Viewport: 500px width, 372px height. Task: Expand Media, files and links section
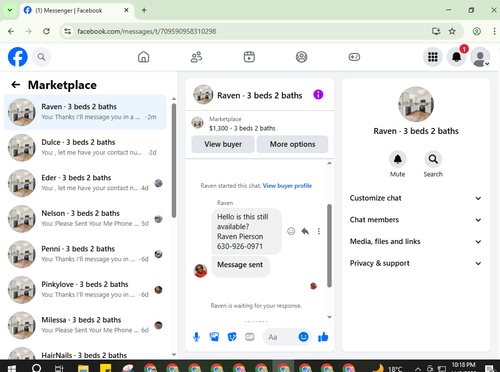pyautogui.click(x=416, y=241)
